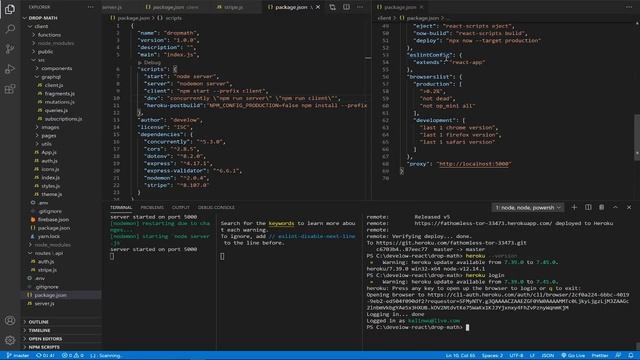Close the active package.json tab

tap(318, 7)
